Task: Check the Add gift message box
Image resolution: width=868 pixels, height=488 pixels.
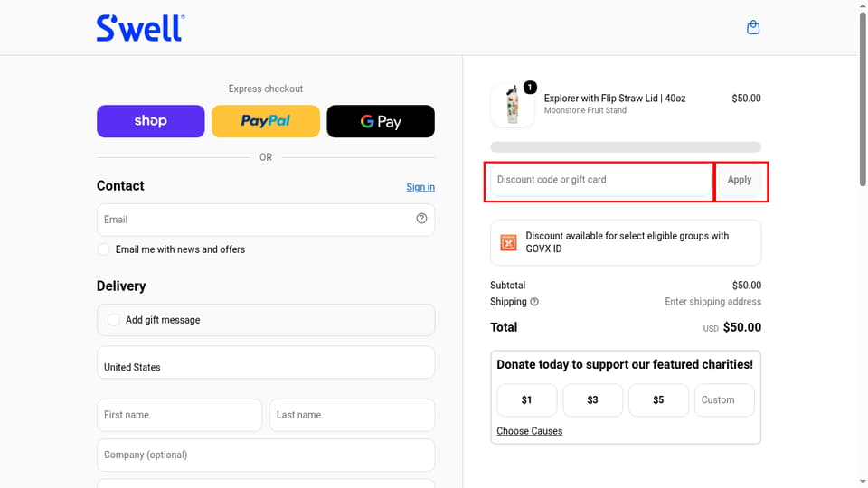Action: [x=114, y=320]
